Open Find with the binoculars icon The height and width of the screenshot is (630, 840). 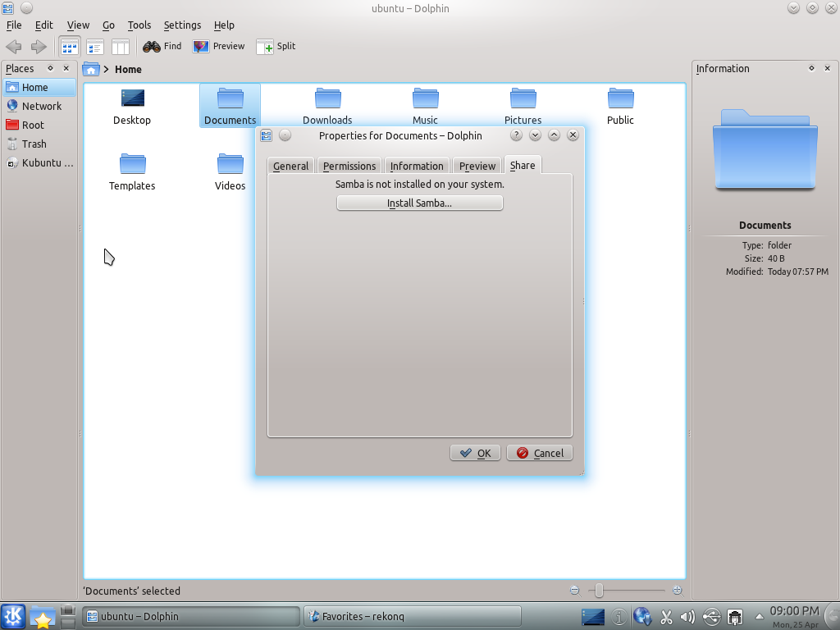click(162, 47)
